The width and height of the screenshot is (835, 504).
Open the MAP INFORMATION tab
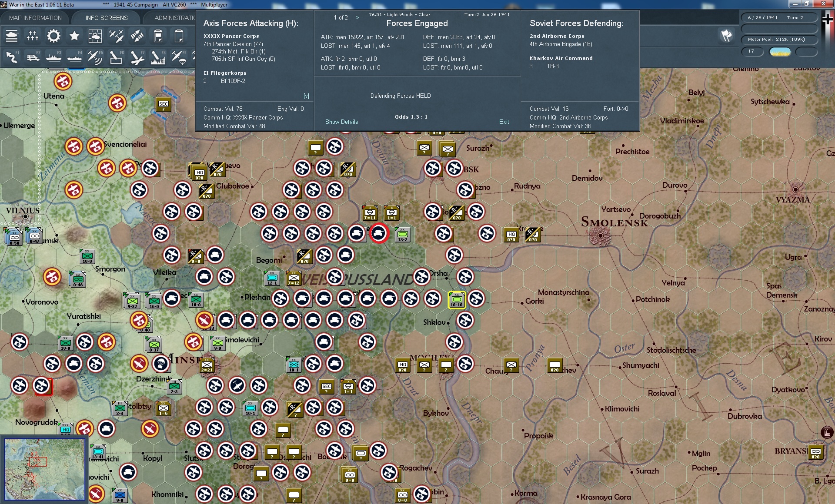pyautogui.click(x=35, y=18)
